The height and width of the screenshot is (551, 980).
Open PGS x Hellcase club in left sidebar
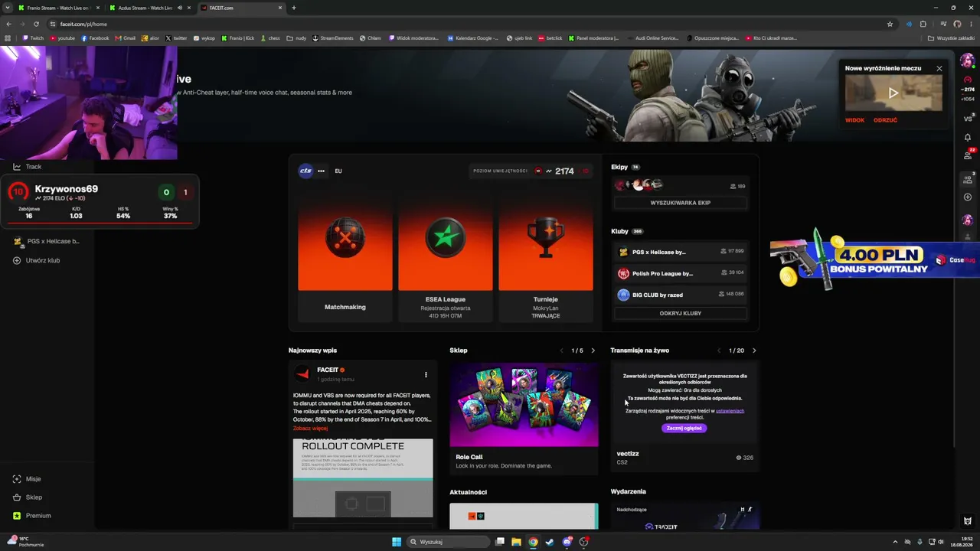47,242
